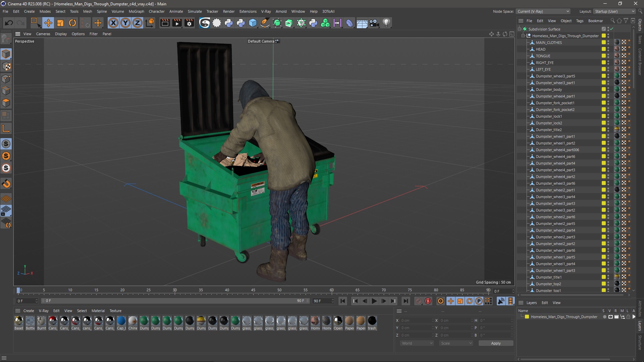Add a Cube primitive object
Viewport: 644px width, 362px height.
tap(253, 23)
